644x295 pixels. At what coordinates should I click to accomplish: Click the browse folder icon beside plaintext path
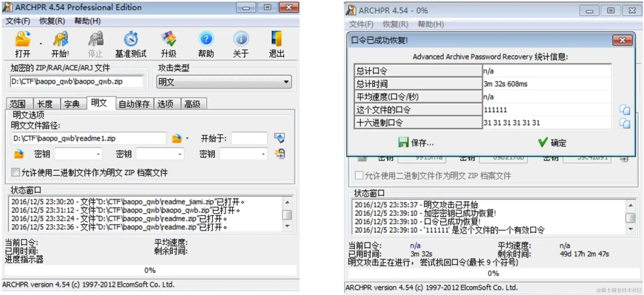[x=177, y=139]
